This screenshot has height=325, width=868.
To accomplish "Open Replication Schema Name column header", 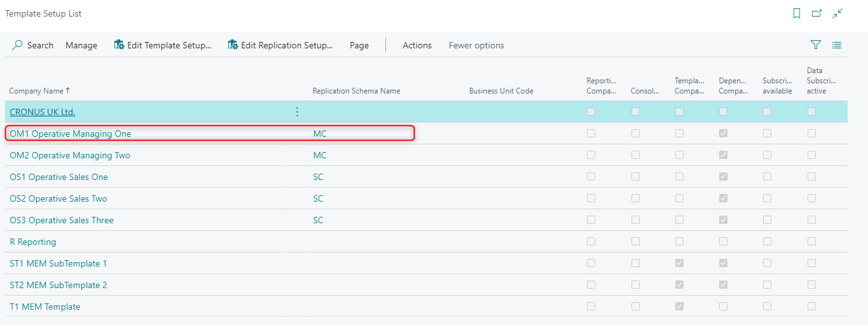I will [356, 91].
